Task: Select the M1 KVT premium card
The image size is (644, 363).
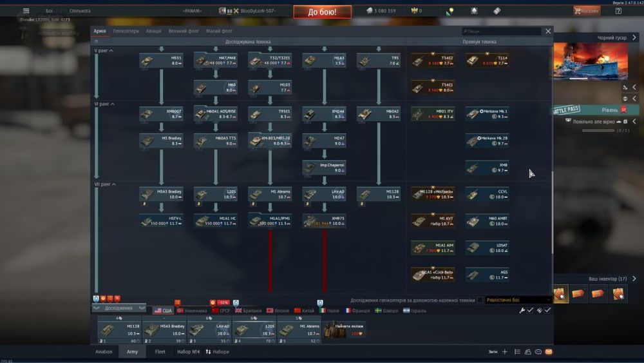Action: click(x=433, y=221)
